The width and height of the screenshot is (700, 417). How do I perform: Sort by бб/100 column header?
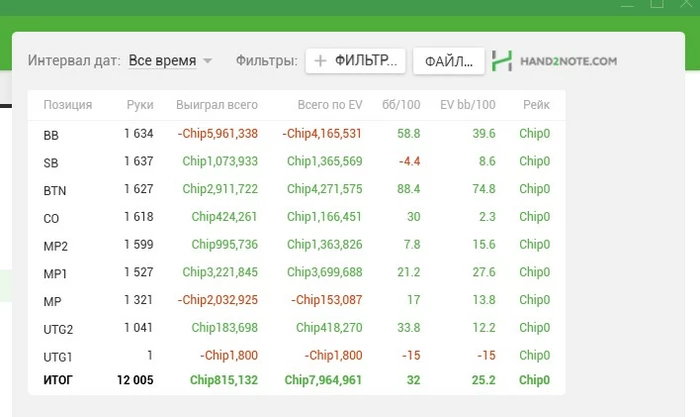[401, 105]
